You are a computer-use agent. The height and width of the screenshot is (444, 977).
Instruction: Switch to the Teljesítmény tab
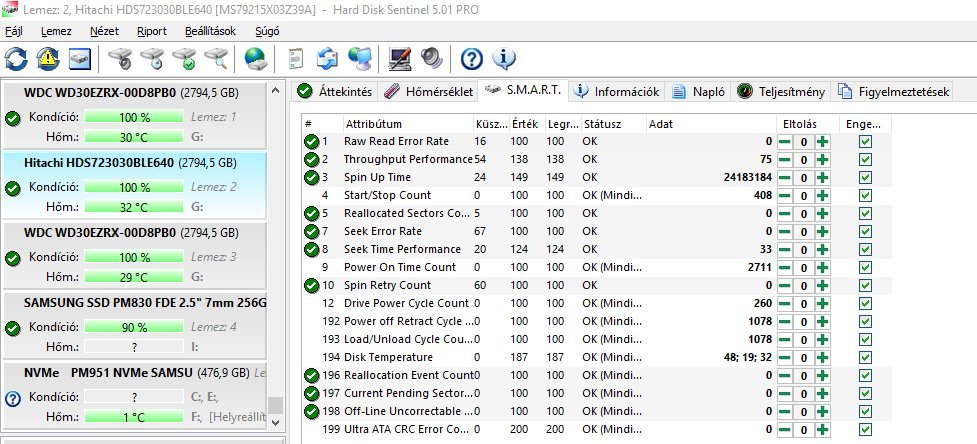781,92
